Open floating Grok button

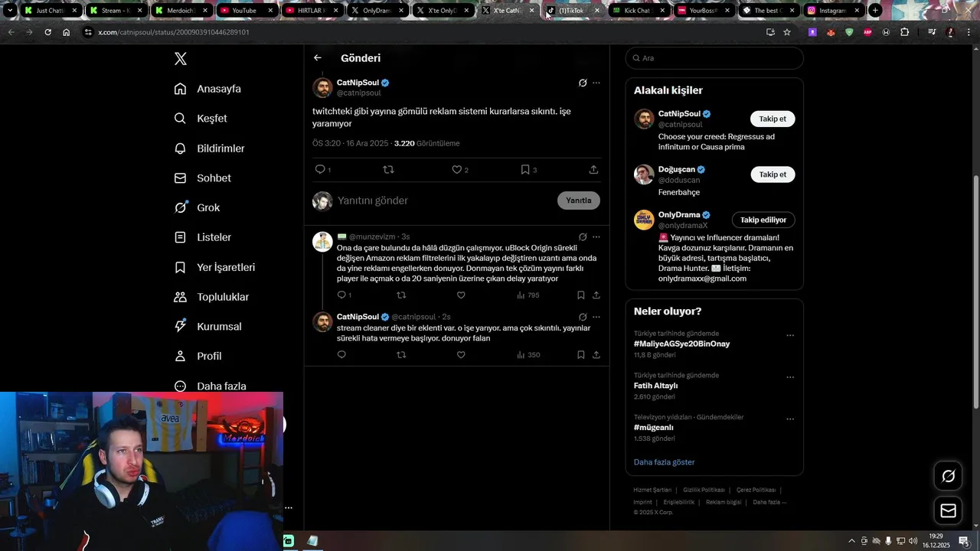click(948, 476)
